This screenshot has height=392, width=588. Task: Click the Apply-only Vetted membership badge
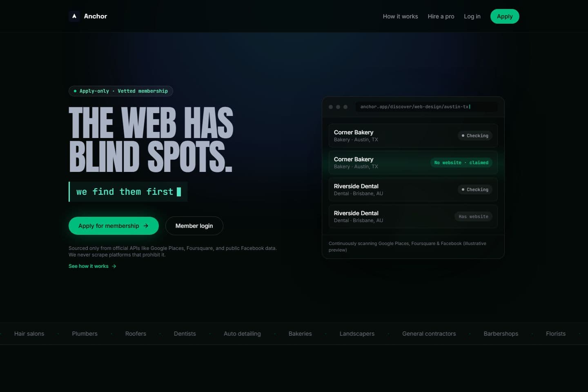tap(121, 91)
